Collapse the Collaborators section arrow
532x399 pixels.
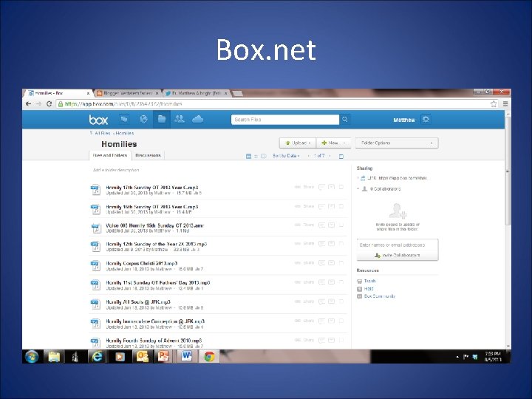click(x=358, y=188)
